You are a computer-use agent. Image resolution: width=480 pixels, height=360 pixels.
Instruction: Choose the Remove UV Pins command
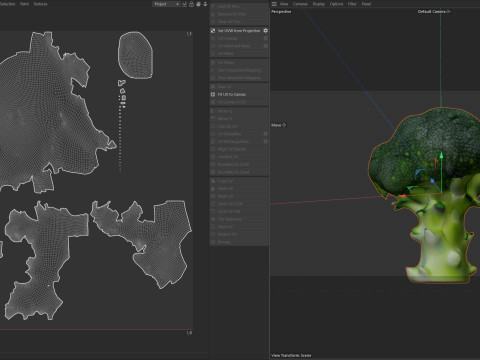click(x=232, y=14)
